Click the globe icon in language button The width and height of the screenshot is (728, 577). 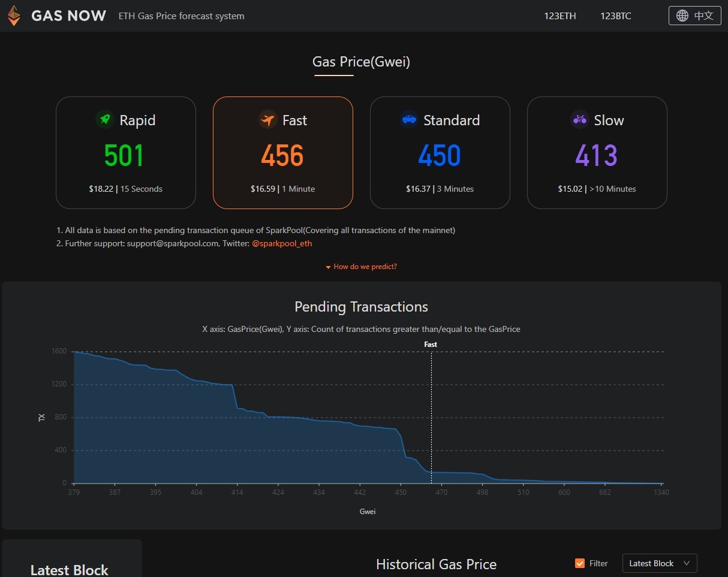point(682,16)
